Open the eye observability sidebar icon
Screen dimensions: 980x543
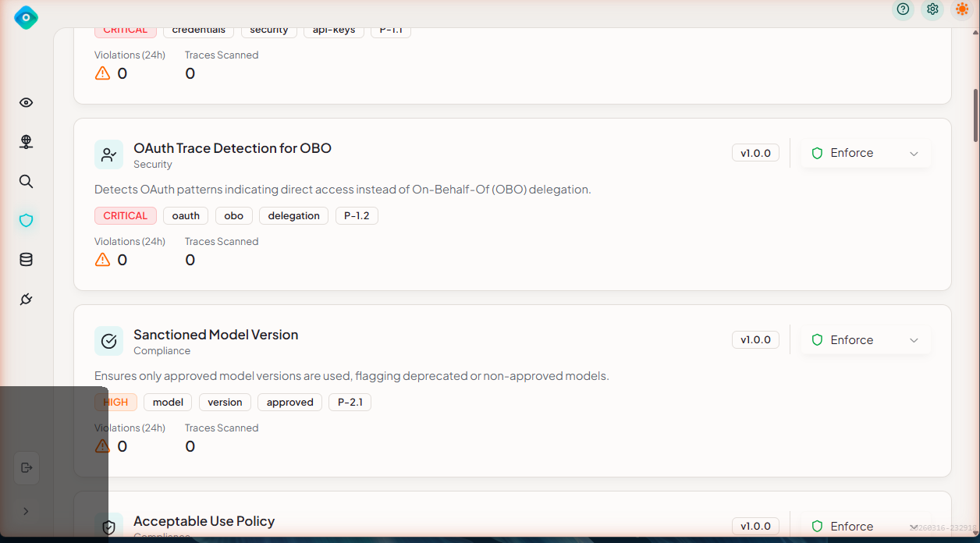click(26, 103)
